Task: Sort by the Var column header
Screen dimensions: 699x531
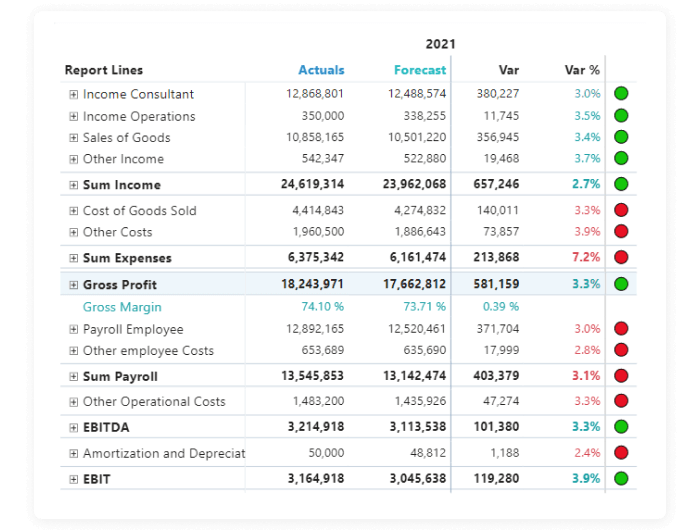Action: tap(509, 70)
